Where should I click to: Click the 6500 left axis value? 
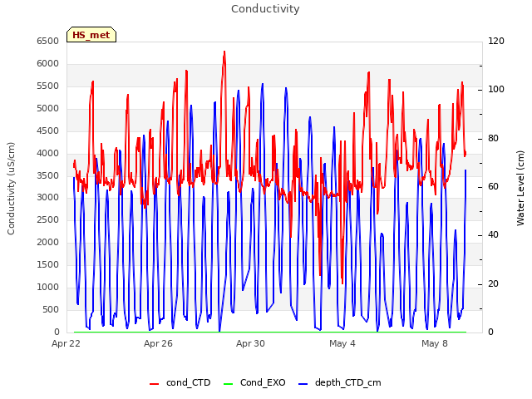(48, 41)
